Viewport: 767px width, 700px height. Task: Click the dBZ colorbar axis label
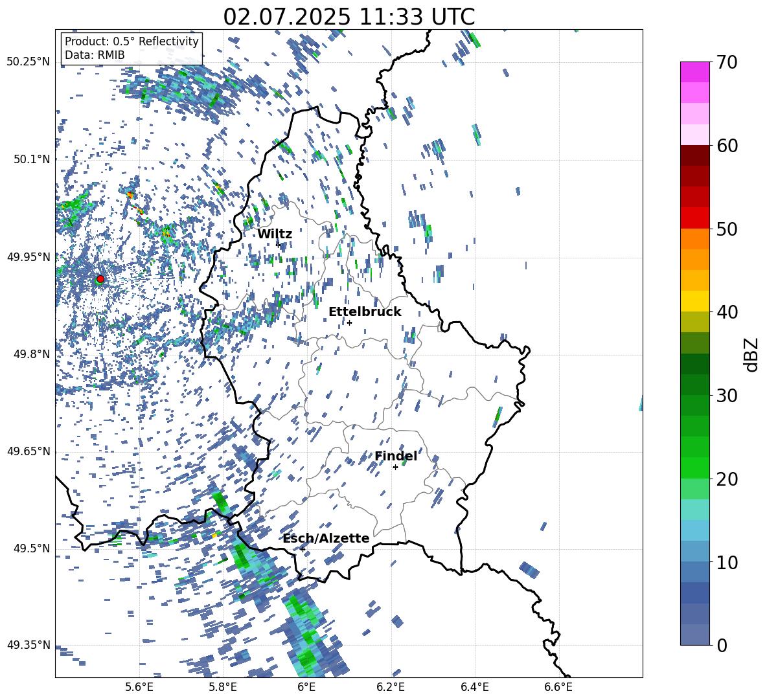click(750, 354)
